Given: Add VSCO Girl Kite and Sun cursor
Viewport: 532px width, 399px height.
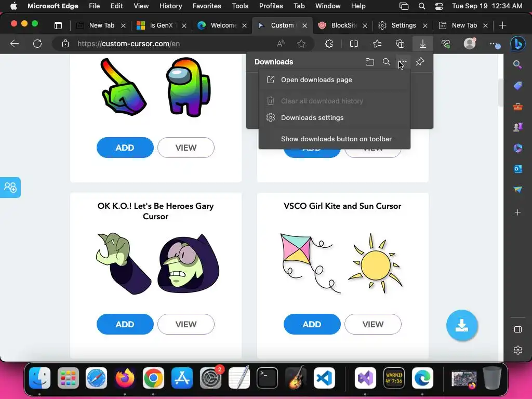Looking at the screenshot, I should 312,324.
